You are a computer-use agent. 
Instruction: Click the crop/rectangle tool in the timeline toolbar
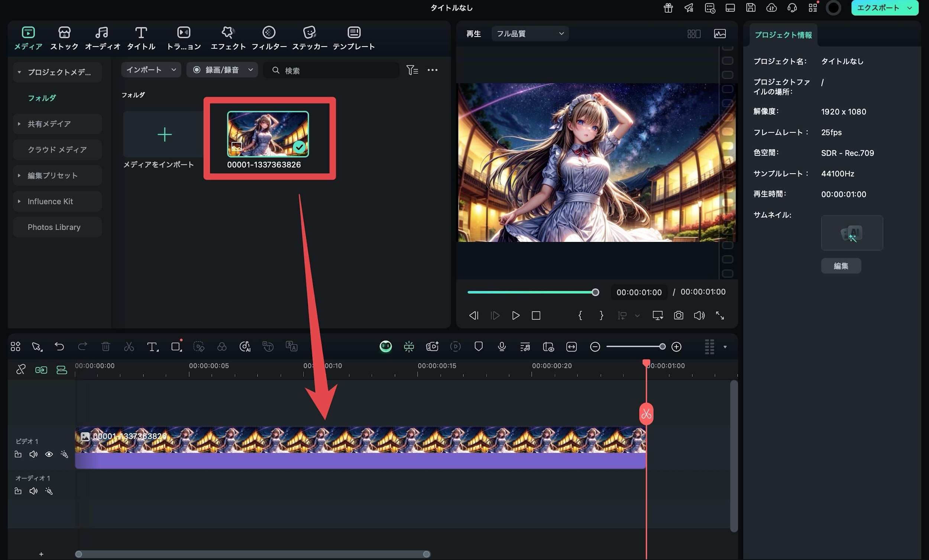tap(176, 347)
